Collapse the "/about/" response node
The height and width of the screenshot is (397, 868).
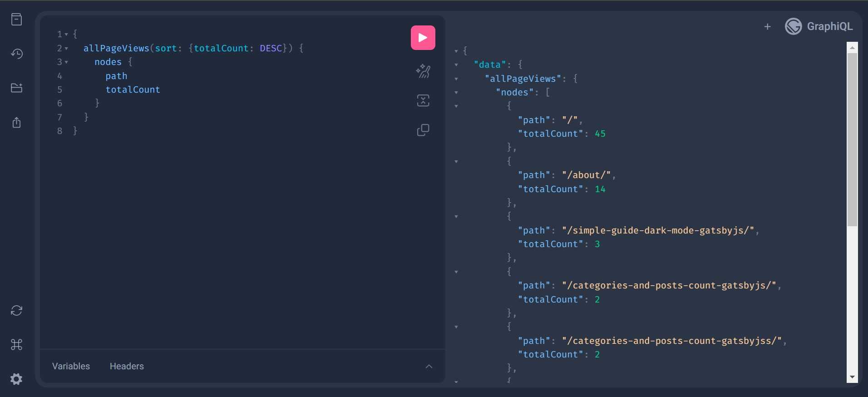tap(456, 162)
